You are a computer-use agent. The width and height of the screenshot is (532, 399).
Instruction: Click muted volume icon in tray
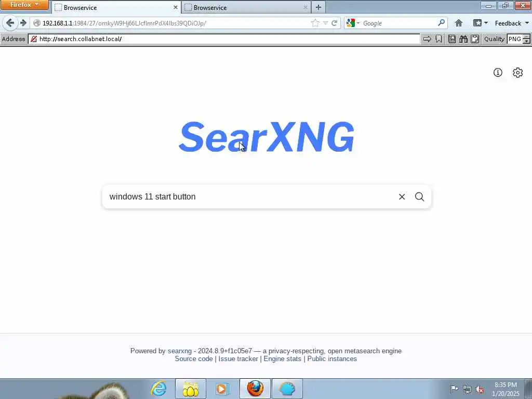pos(480,389)
